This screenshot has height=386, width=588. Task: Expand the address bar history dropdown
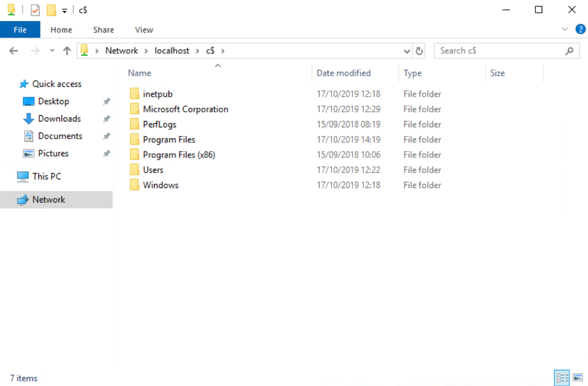point(407,51)
